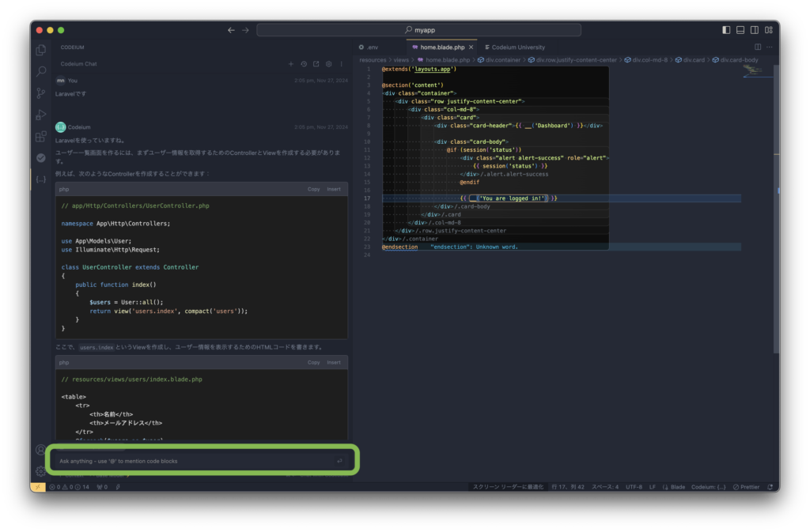Image resolution: width=810 pixels, height=532 pixels.
Task: Click the line 17, column 42 status item
Action: pos(568,487)
